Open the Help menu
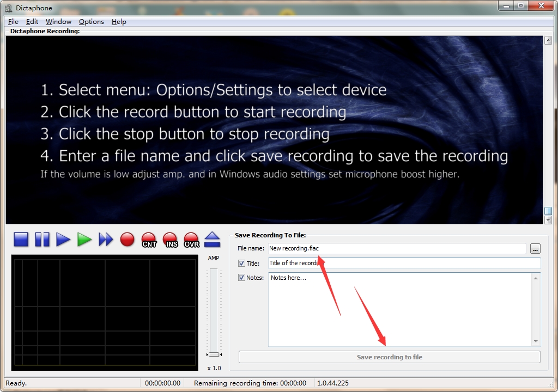Viewport: 558px width, 392px height. pyautogui.click(x=119, y=22)
